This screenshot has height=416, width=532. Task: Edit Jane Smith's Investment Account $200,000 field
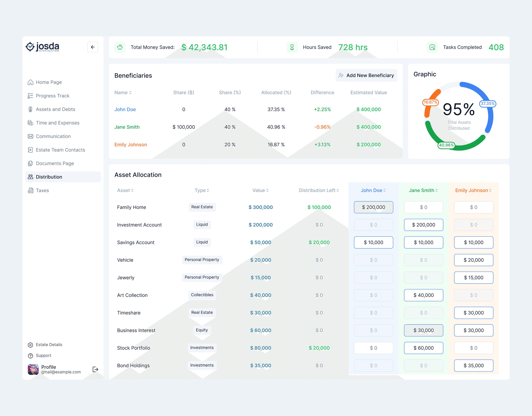423,225
